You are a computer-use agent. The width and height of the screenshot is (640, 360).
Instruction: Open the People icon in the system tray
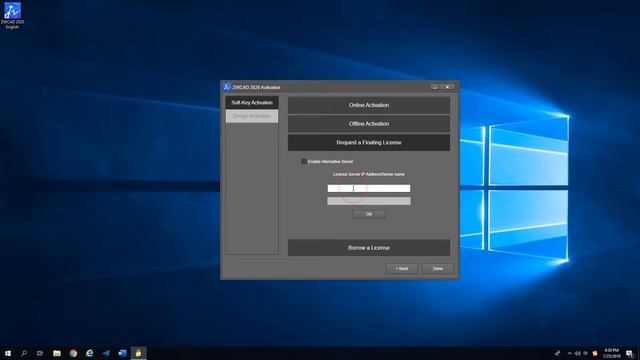[x=557, y=353]
